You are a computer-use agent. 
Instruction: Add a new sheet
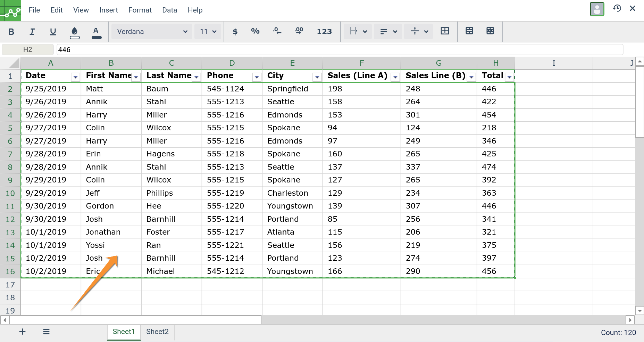coord(22,332)
